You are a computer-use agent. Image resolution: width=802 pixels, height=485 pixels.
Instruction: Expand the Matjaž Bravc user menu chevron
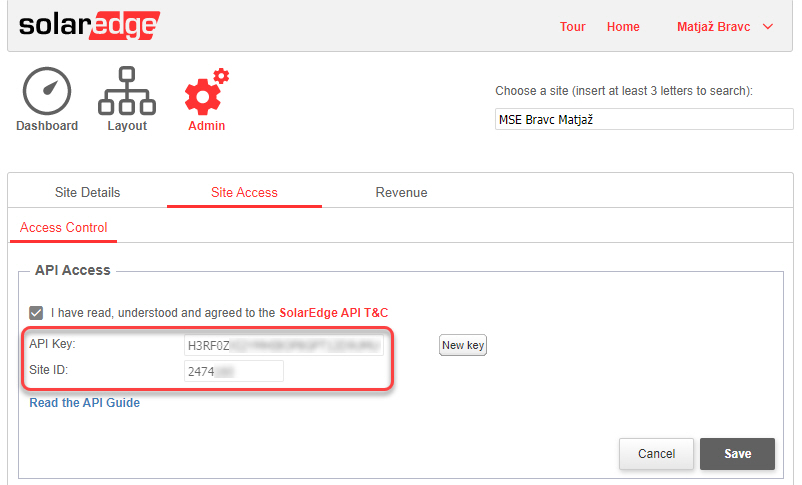tap(768, 27)
